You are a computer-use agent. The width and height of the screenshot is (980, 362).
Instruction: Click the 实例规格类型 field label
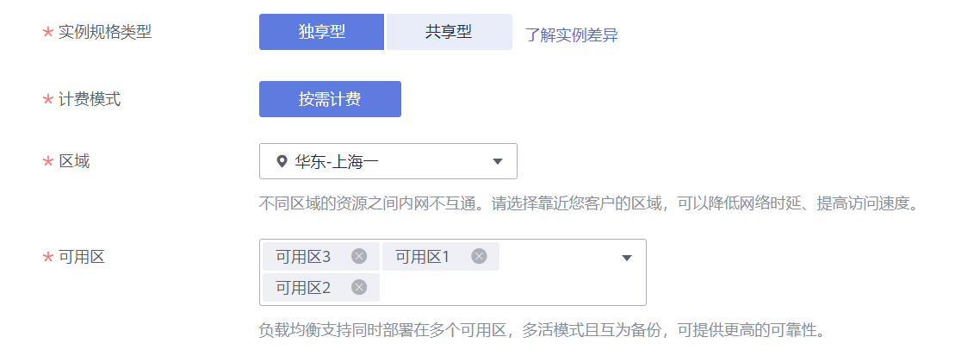coord(105,32)
